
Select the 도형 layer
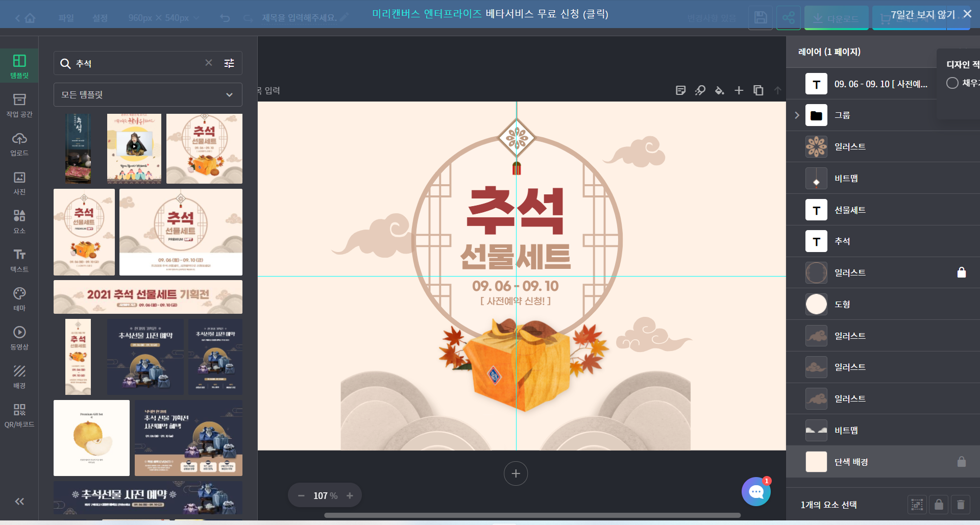click(x=883, y=304)
